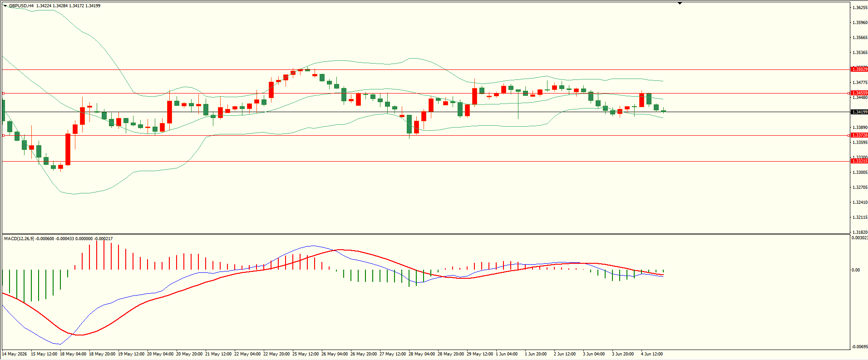Viewport: 868px width, 360px height.
Task: Click the 1.36255 price scale value
Action: click(860, 8)
